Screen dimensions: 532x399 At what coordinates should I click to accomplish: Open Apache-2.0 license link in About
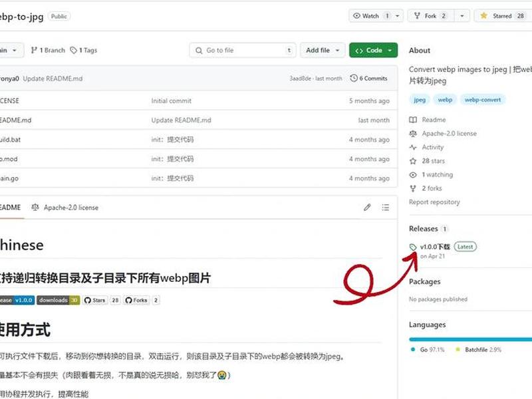click(450, 134)
